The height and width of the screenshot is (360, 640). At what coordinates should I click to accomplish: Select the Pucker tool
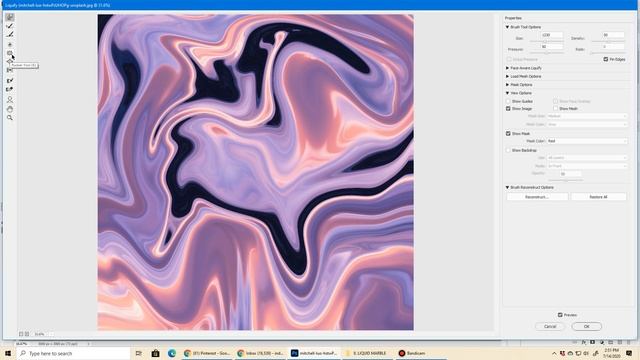pos(10,53)
